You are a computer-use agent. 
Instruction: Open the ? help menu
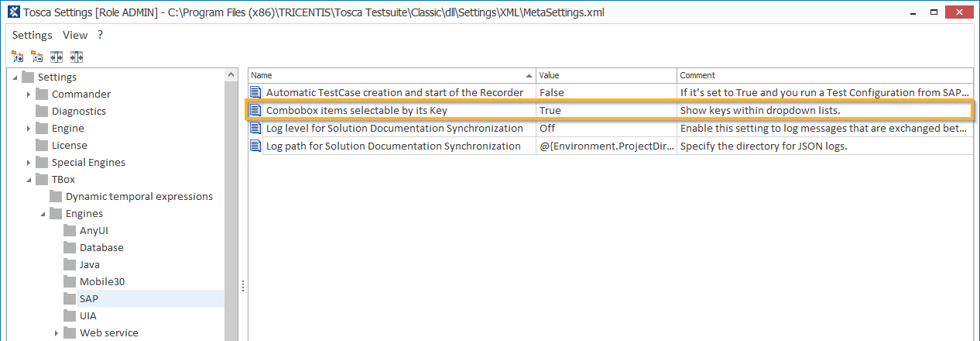[x=100, y=35]
